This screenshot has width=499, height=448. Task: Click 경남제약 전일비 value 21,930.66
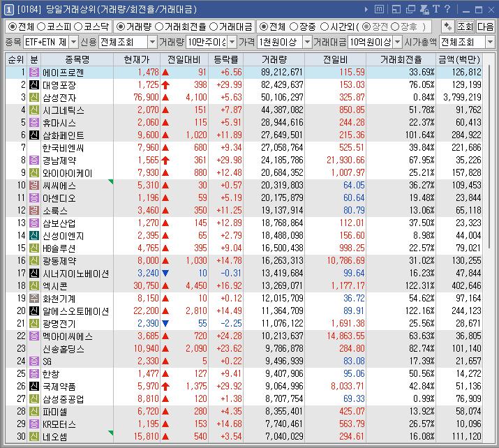click(345, 160)
